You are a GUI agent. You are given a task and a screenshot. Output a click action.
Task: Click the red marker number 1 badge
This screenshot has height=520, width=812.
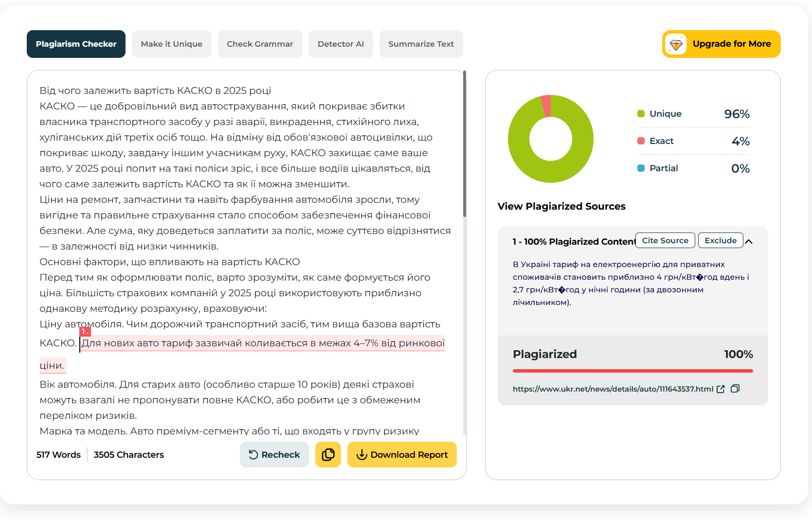[x=85, y=331]
